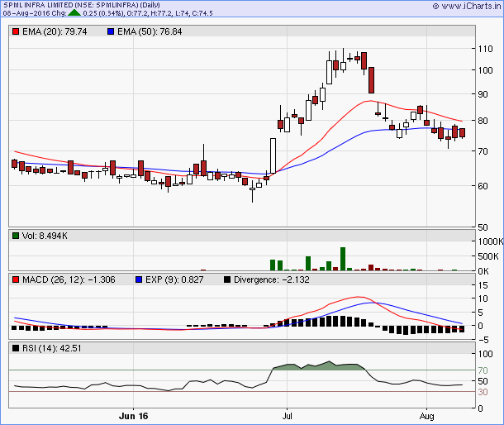The image size is (504, 425).
Task: Click the Aug axis label
Action: (426, 416)
